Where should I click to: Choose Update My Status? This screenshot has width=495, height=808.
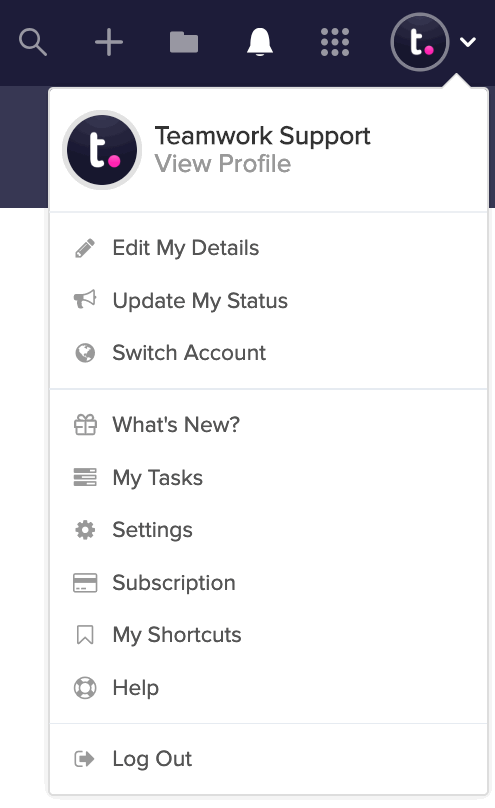coord(268,300)
